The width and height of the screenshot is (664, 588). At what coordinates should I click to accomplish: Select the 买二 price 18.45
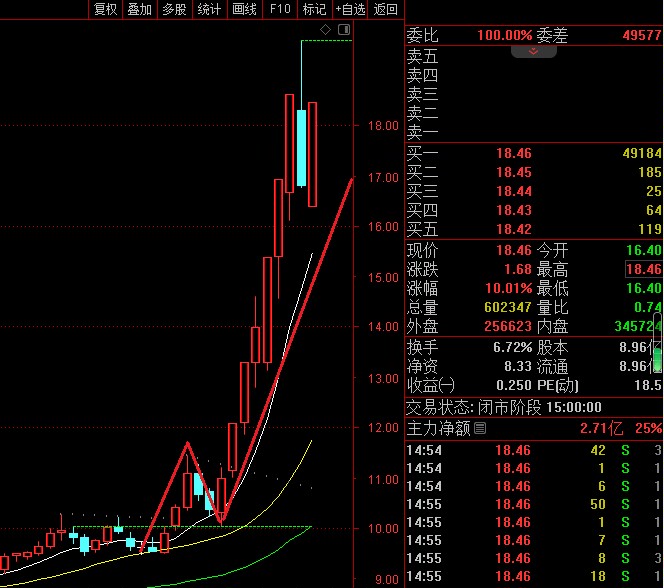514,172
